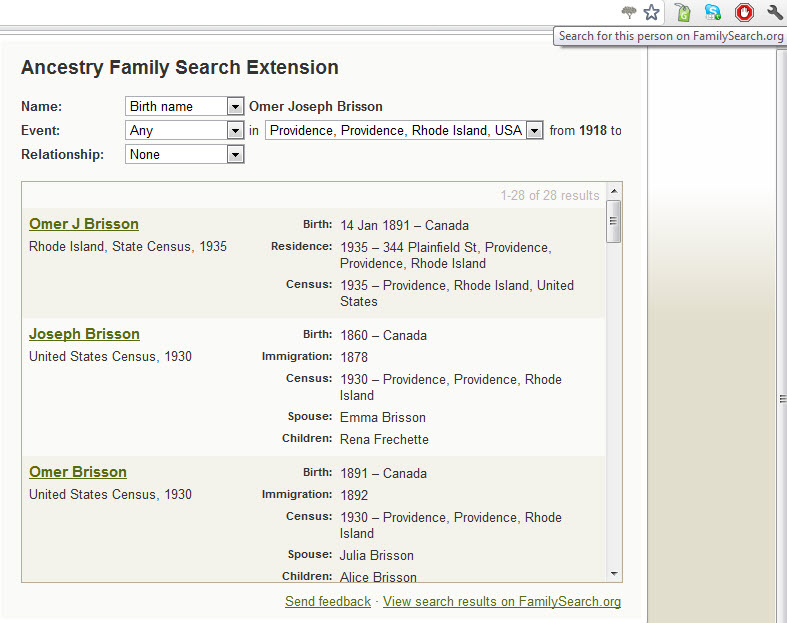Click immigration year 1878

point(354,357)
